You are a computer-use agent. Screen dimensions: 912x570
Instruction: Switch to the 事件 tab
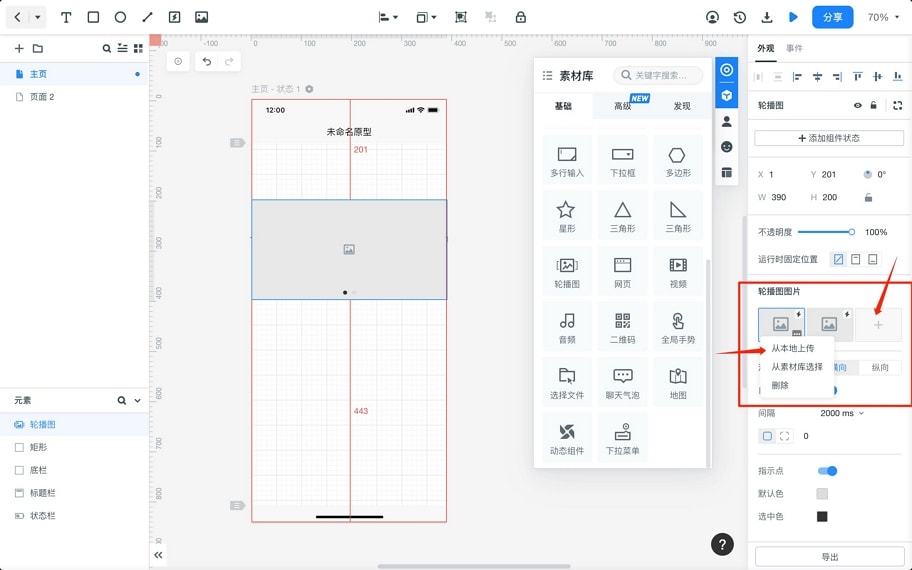794,48
